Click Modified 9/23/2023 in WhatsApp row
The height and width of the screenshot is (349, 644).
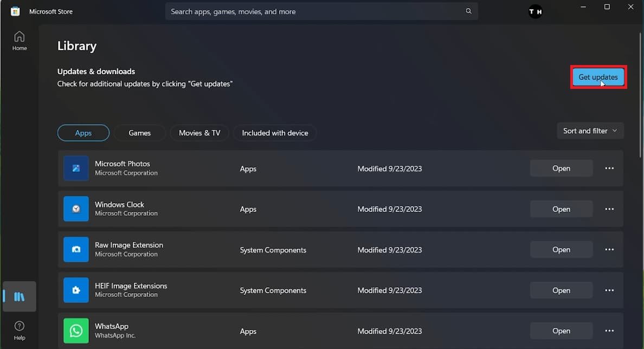click(x=389, y=331)
